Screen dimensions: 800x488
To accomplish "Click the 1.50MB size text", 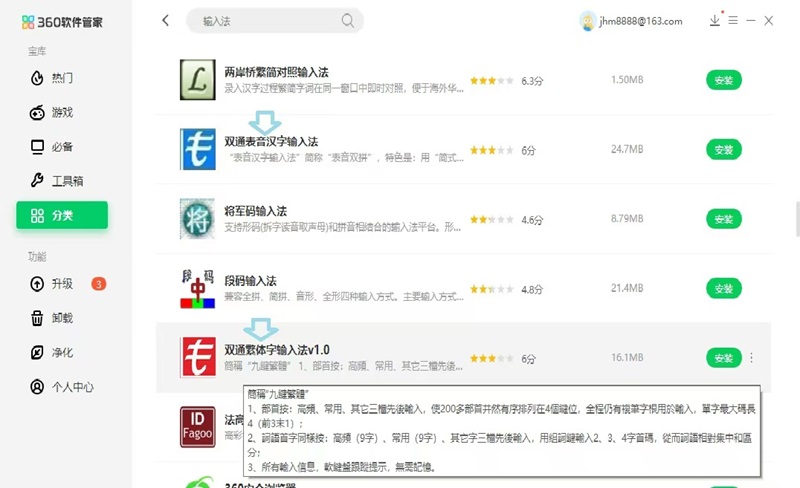I will (627, 80).
